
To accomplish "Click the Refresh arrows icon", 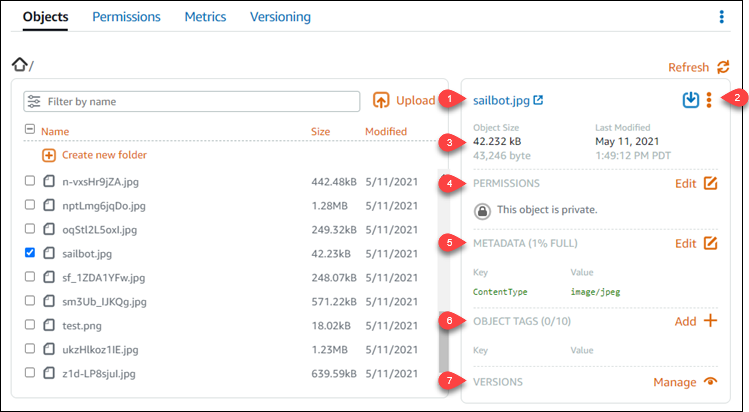I will (723, 67).
